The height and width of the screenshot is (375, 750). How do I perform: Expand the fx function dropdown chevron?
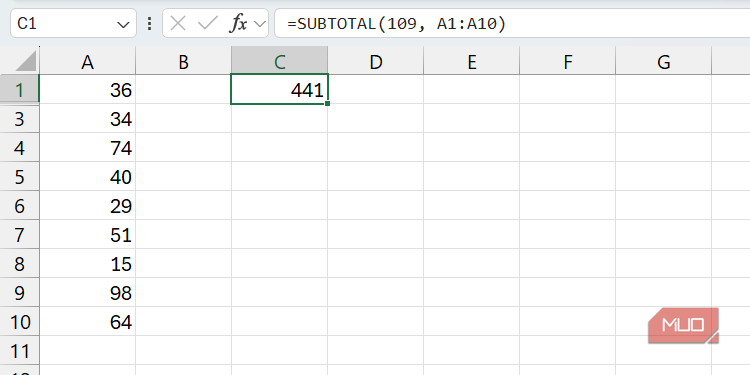(260, 23)
